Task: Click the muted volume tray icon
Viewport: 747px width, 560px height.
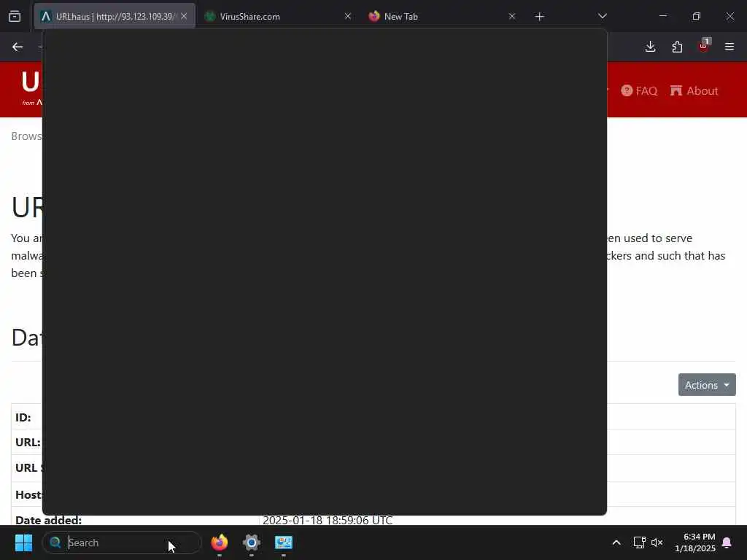Action: point(657,542)
